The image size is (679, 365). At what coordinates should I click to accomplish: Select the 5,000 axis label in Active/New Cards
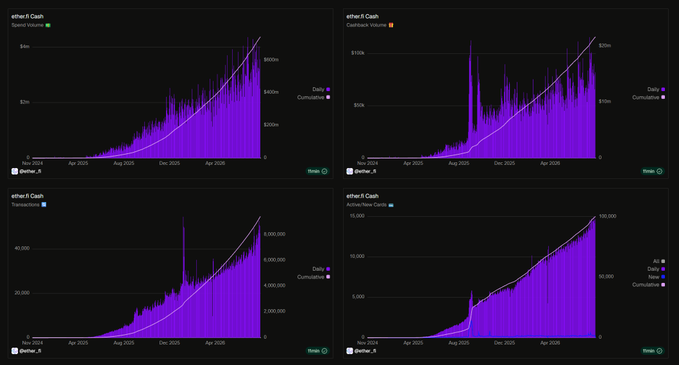[359, 297]
